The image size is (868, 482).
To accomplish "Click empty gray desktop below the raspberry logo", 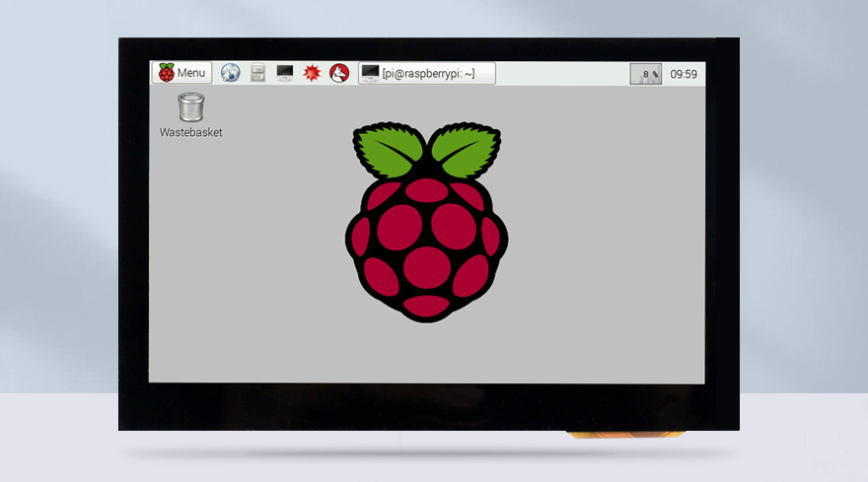I will point(426,353).
